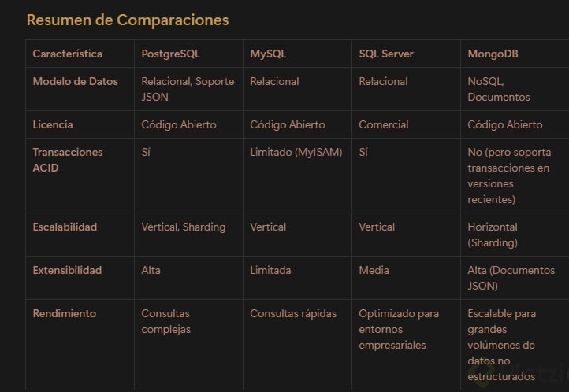
Task: Select the 'Comercial' license cell
Action: tap(384, 124)
